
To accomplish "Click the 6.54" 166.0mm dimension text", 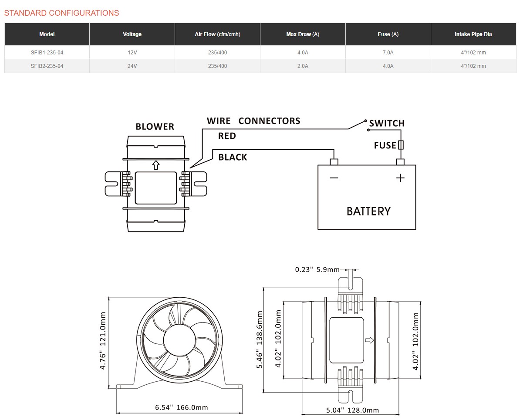I will [x=182, y=407].
